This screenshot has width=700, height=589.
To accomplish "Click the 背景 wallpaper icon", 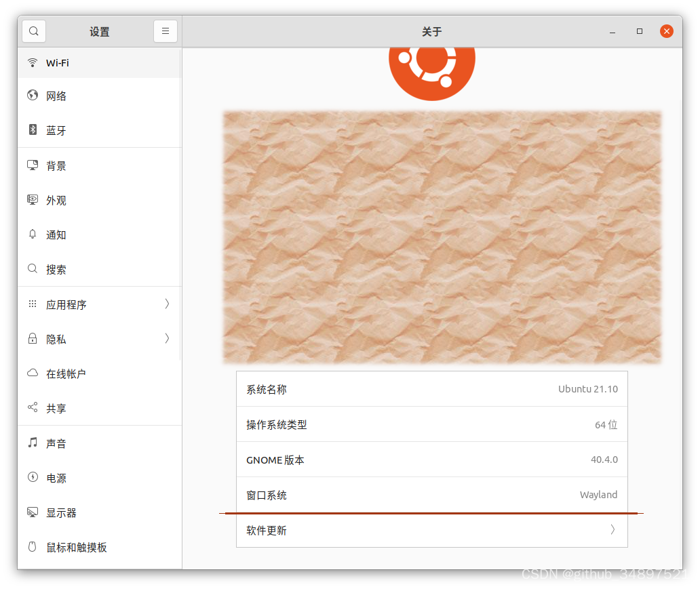I will click(33, 165).
